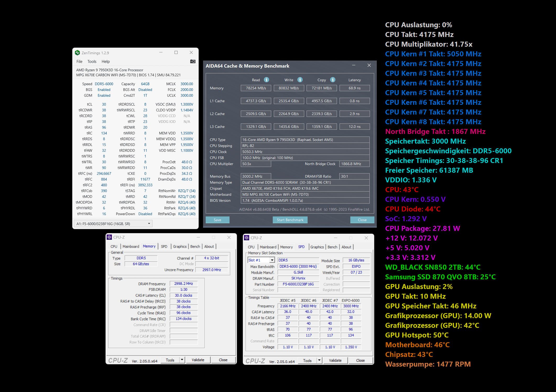The image size is (556, 392).
Task: Minimize the left CPU-Z Memory window
Action: [198, 237]
